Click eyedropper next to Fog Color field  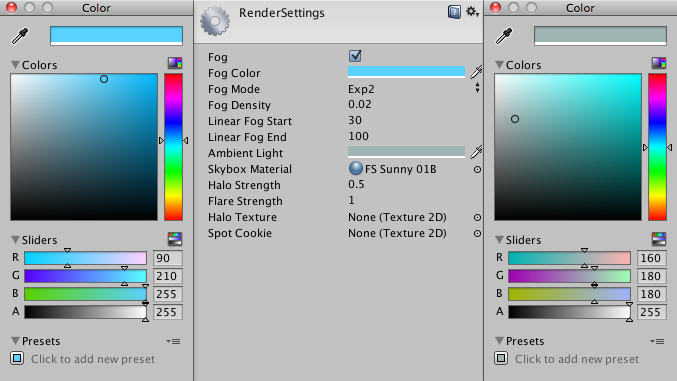click(476, 72)
